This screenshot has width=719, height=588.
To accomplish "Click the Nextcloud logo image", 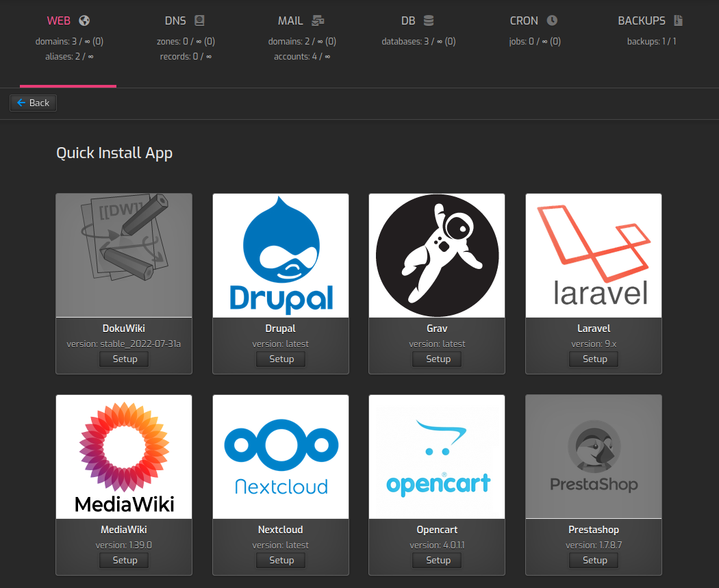I will (x=281, y=457).
